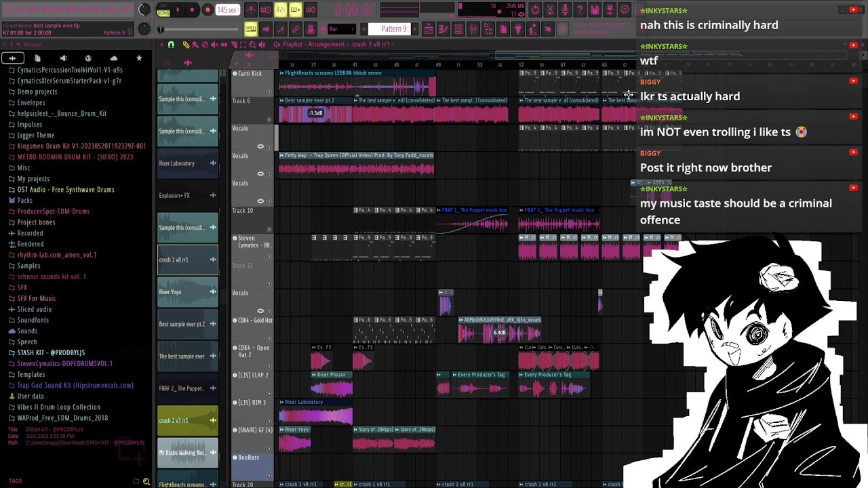Open the playlist options menu arrow
Screen dimensions: 868x488
coord(161,45)
